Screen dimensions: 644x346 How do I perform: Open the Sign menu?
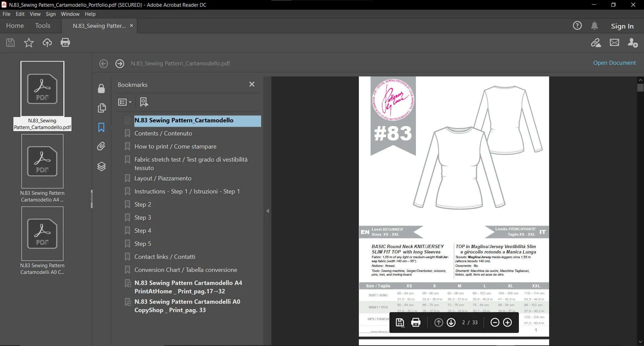point(51,14)
